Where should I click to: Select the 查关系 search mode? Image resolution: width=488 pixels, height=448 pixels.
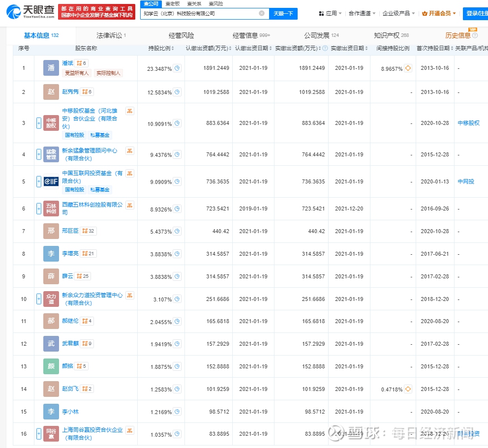point(194,4)
